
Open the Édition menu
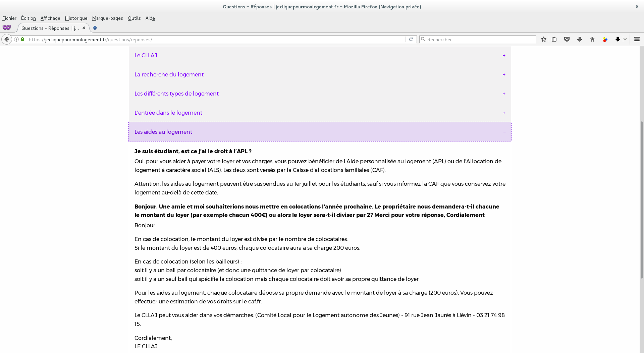click(x=29, y=18)
